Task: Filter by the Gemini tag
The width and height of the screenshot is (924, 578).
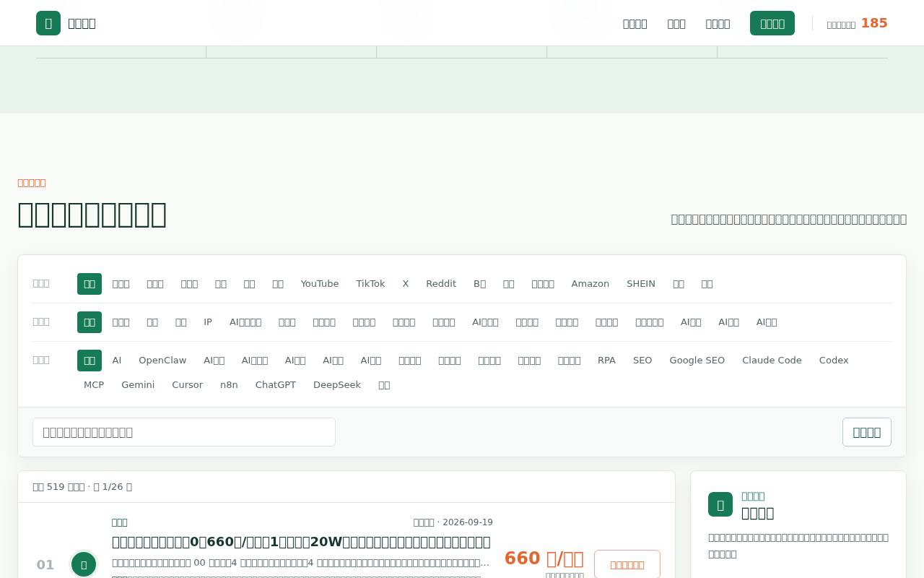Action: click(x=138, y=385)
